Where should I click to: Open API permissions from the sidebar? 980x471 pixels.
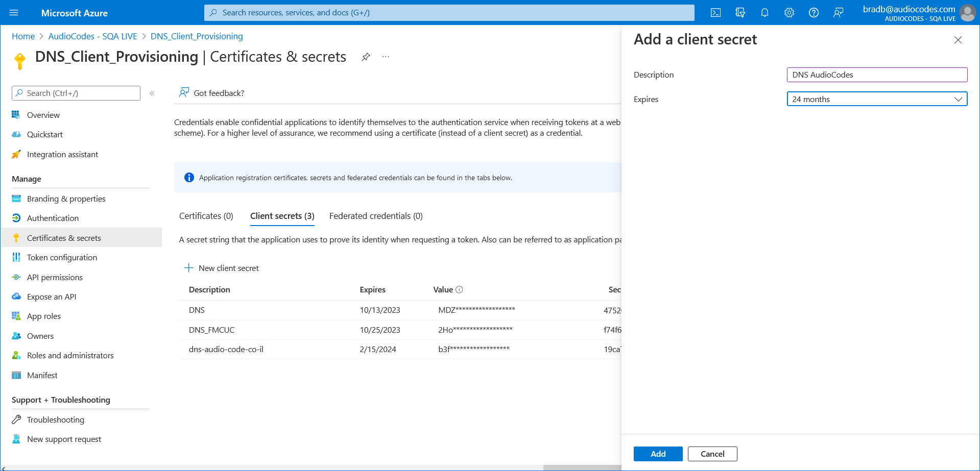(x=55, y=277)
